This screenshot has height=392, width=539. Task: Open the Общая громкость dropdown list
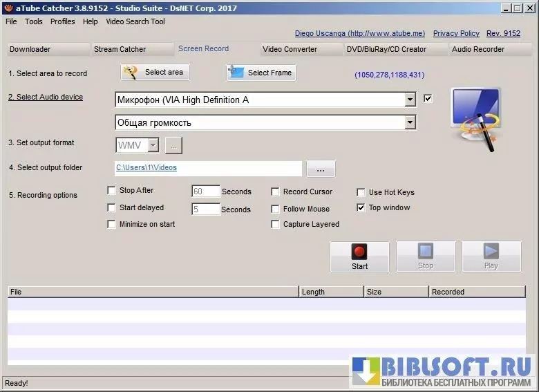click(x=410, y=123)
